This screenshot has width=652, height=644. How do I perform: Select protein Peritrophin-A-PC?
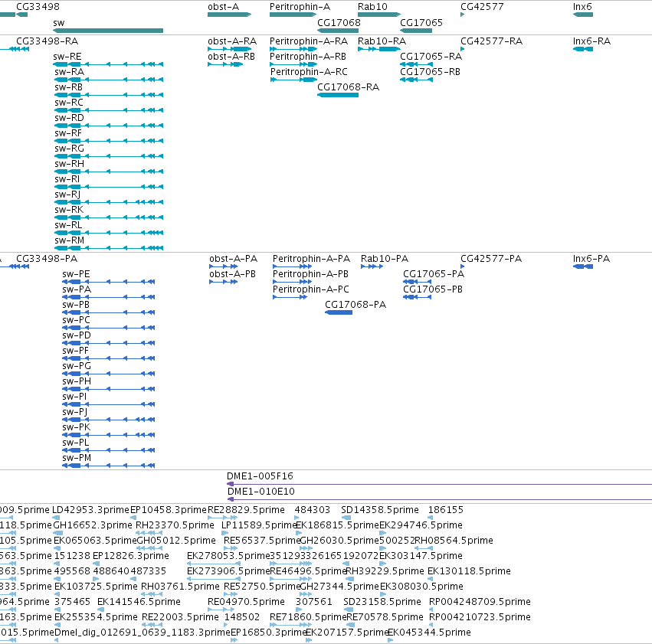(x=290, y=297)
